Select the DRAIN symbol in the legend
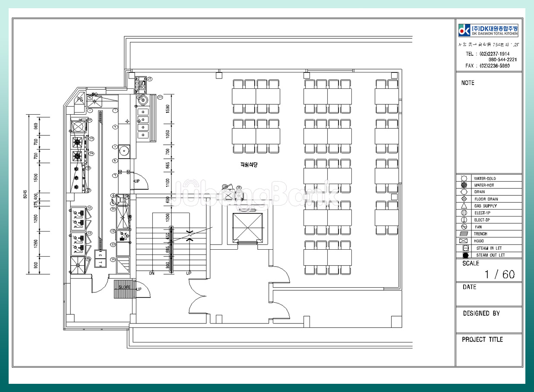Image resolution: width=534 pixels, height=392 pixels. [464, 192]
